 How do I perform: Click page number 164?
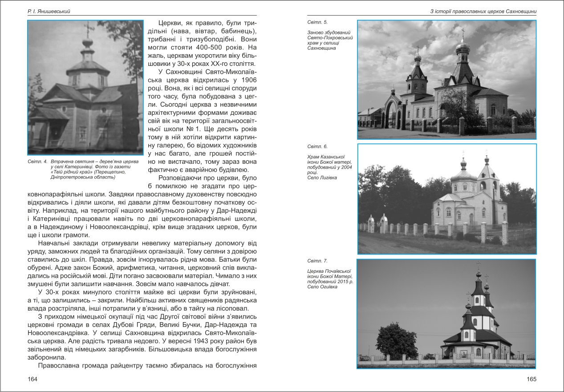click(x=32, y=379)
